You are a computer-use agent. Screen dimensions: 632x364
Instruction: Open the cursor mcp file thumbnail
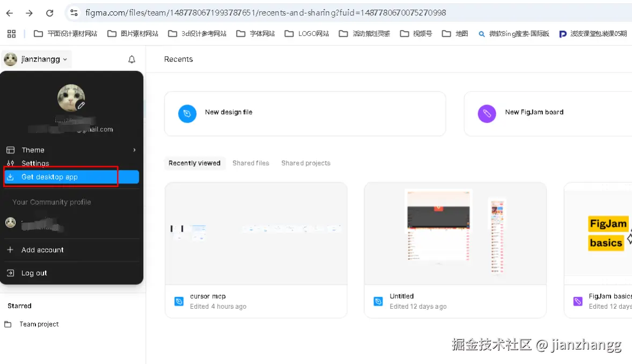tap(256, 234)
